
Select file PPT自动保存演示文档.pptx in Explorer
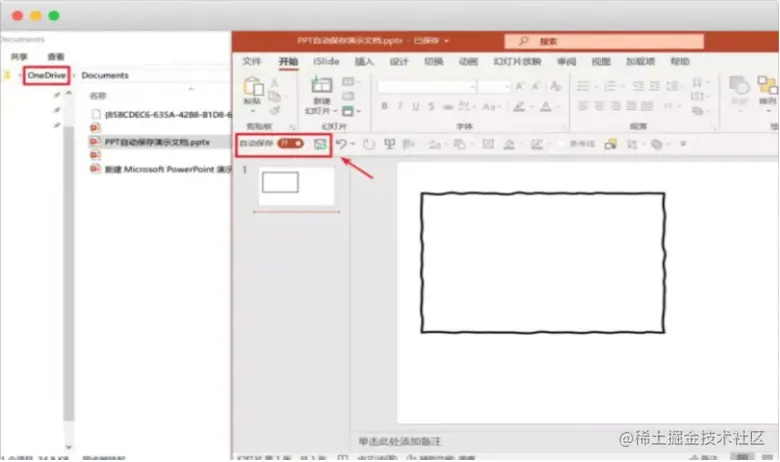pos(157,142)
